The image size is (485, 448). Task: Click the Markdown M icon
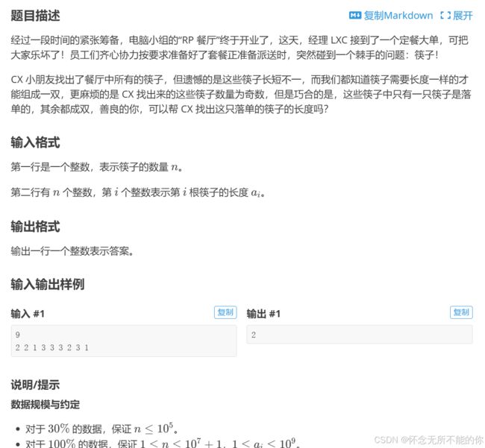355,15
